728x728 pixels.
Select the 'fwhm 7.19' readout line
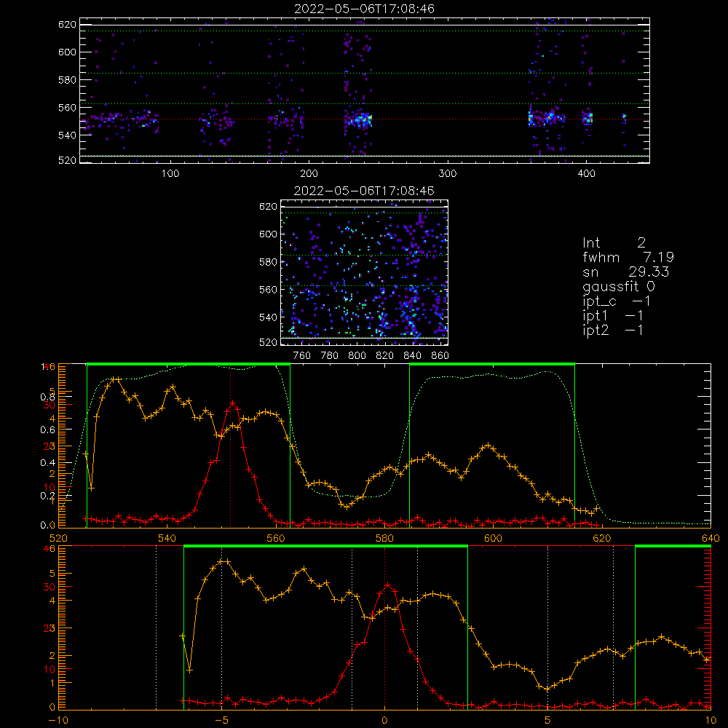[628, 257]
